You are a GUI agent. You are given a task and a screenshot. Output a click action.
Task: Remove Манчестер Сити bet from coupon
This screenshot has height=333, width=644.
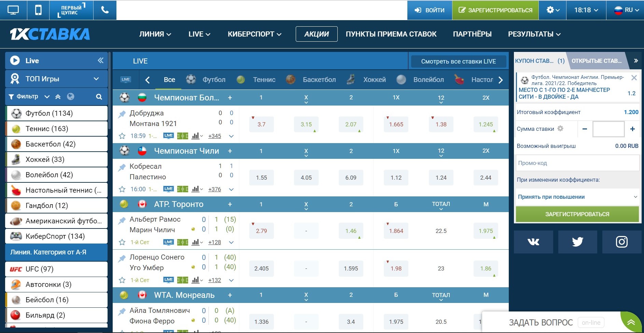click(x=634, y=78)
